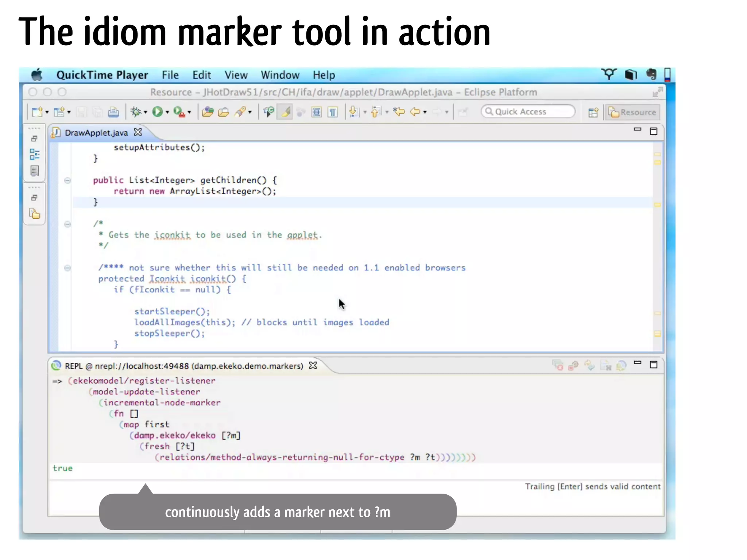Screen dimensions: 747x560
Task: Open the New wizard dropdown arrow
Action: coord(47,112)
